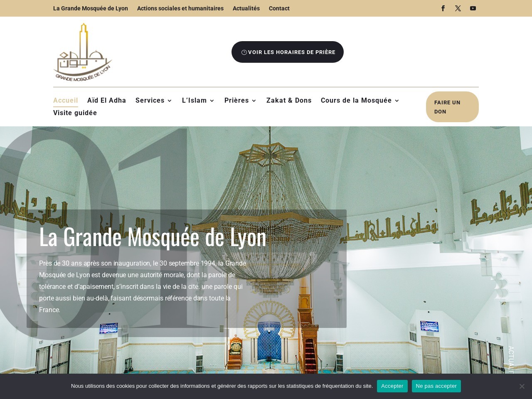Select the Services menu label
Image resolution: width=532 pixels, height=399 pixels.
pos(150,100)
